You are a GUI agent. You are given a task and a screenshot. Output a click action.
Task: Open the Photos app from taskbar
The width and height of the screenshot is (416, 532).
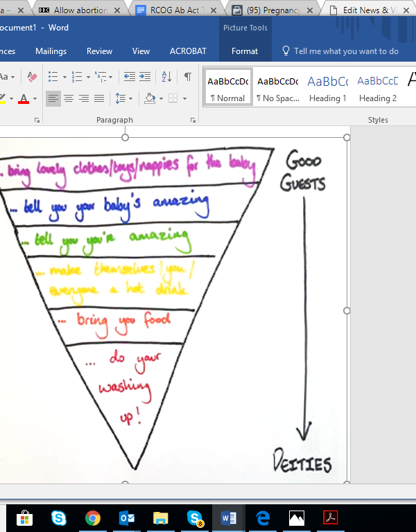click(297, 518)
